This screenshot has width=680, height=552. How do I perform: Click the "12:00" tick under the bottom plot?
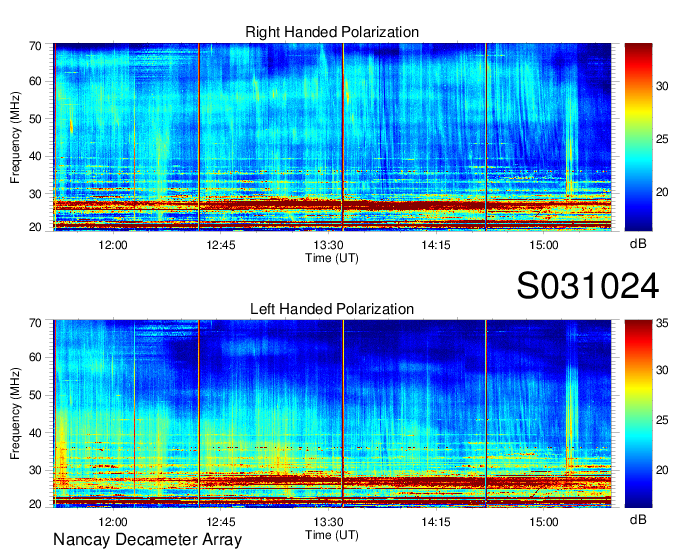(x=113, y=522)
